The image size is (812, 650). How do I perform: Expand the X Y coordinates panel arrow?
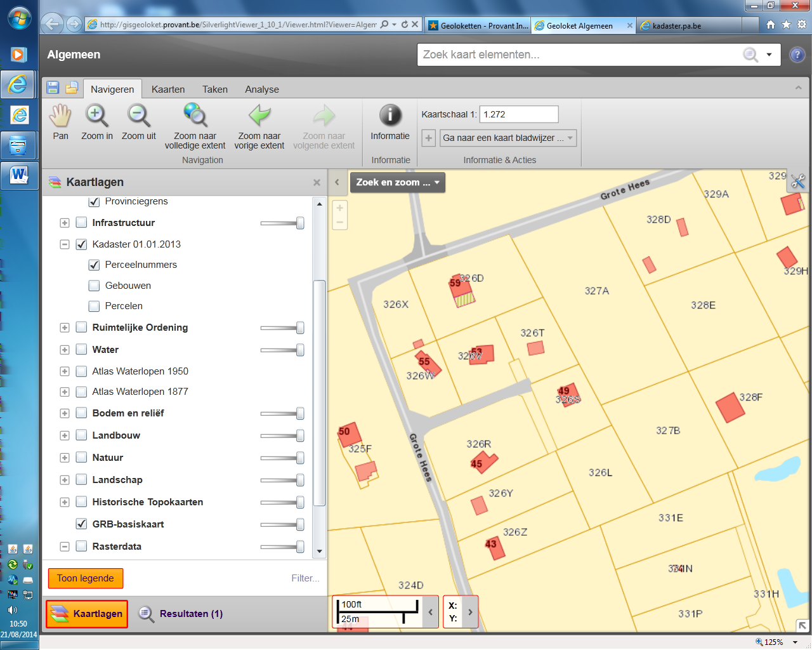point(470,612)
